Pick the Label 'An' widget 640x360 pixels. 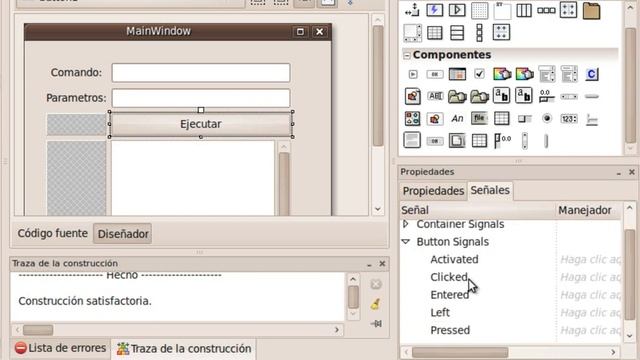point(457,118)
